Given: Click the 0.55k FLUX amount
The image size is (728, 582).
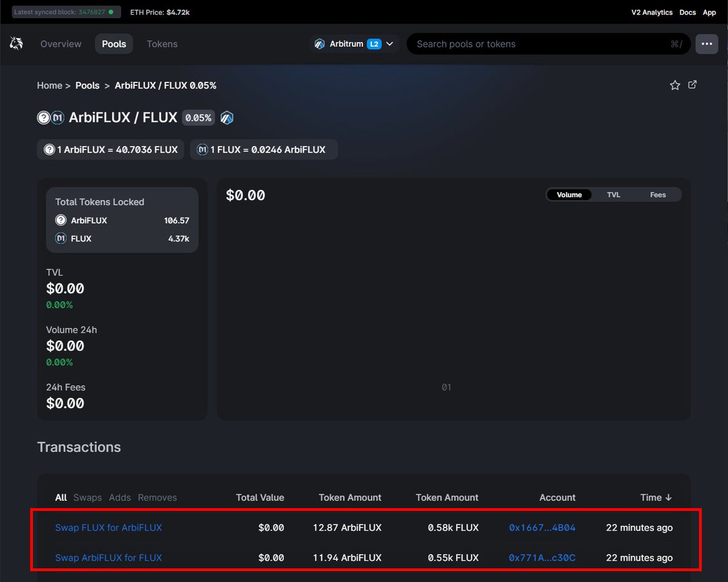Looking at the screenshot, I should 453,558.
